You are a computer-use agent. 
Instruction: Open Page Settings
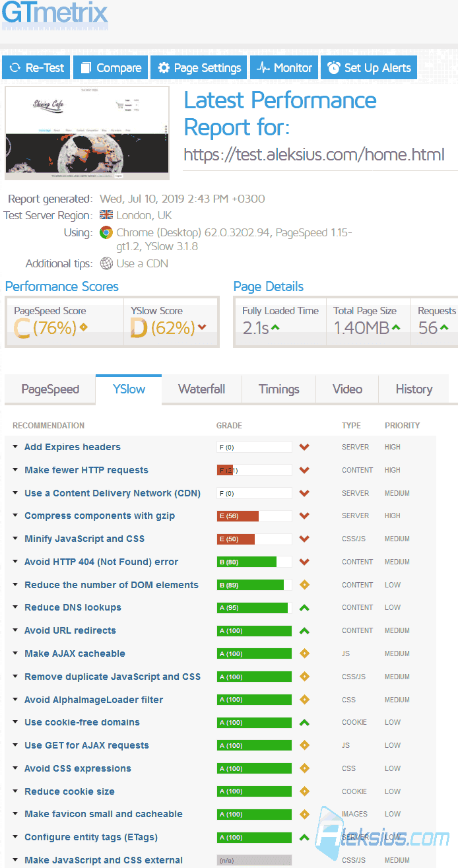(x=199, y=67)
